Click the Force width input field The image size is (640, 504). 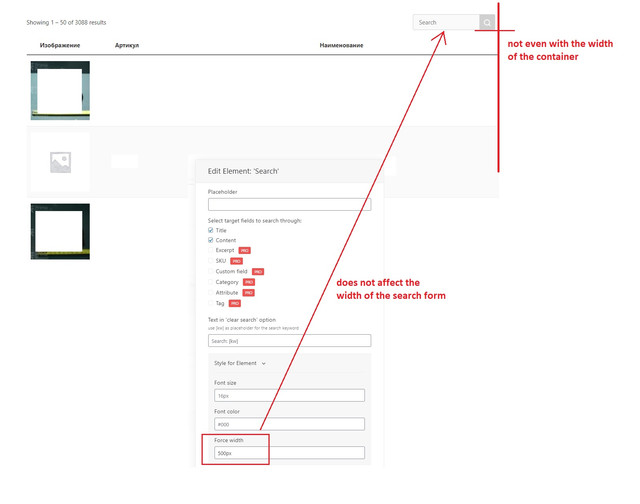click(289, 453)
